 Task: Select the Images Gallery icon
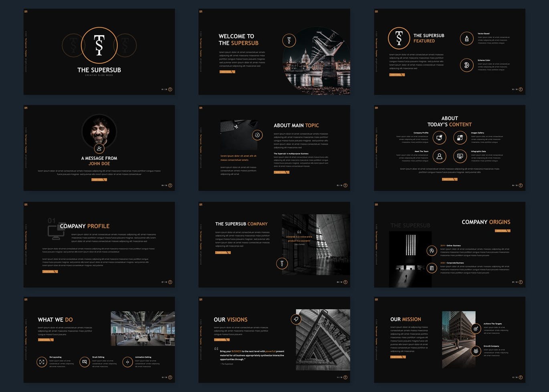click(460, 138)
